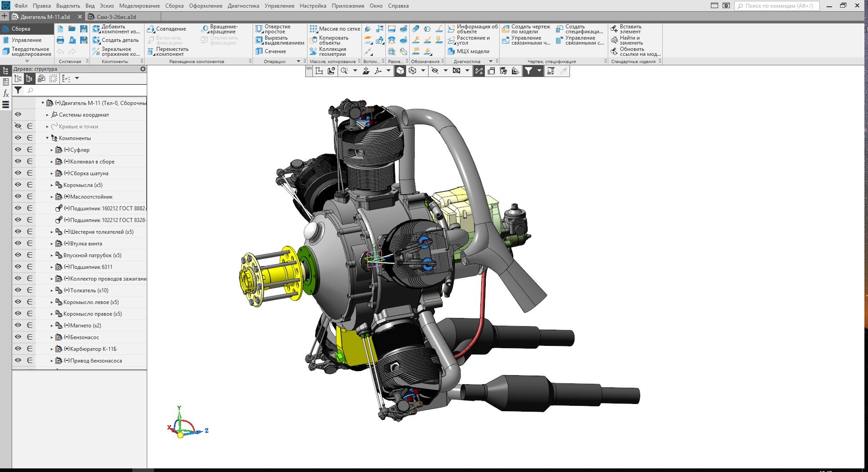Open the Операции panel dropdown arrow

(x=298, y=61)
